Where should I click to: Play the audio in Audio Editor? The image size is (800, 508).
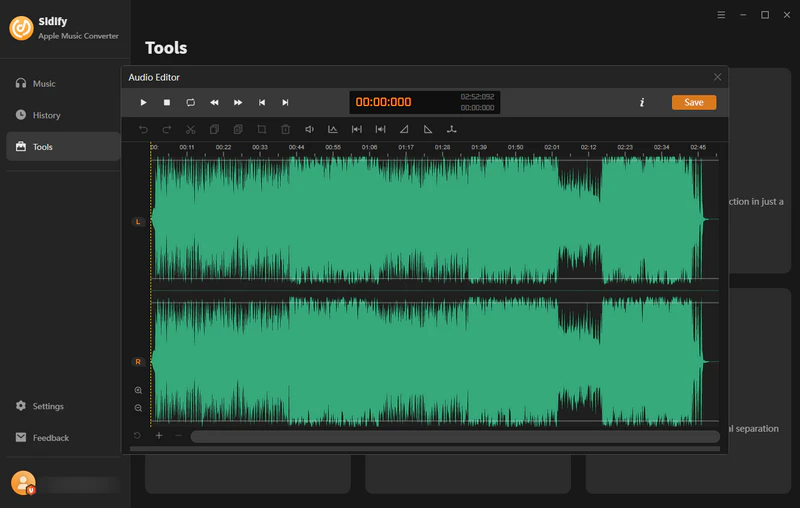(x=143, y=103)
